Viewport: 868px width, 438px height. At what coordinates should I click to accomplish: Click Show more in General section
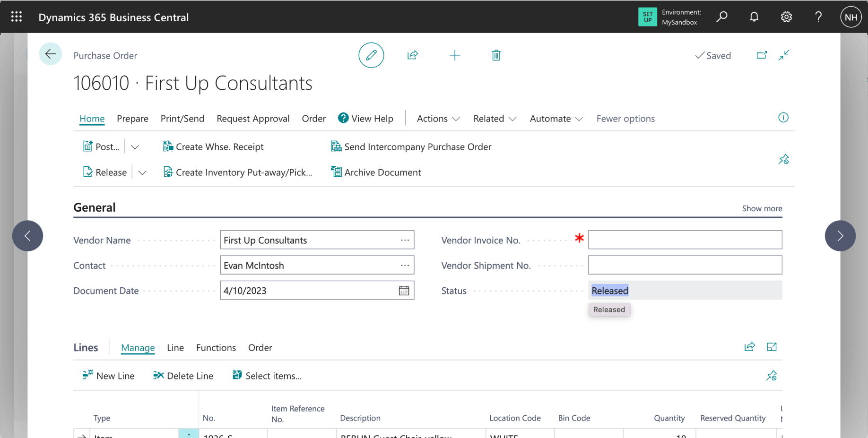point(762,208)
